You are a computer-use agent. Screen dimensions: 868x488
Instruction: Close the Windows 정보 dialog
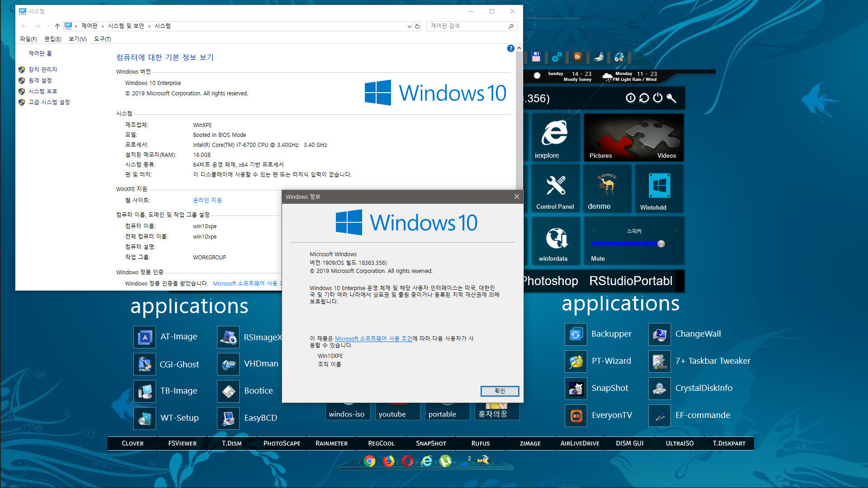tap(516, 197)
